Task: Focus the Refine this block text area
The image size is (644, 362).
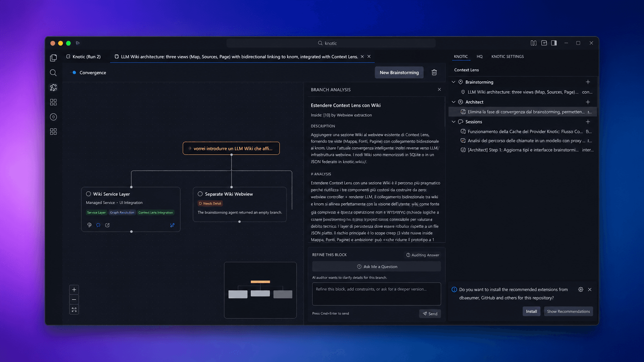Action: click(x=376, y=294)
